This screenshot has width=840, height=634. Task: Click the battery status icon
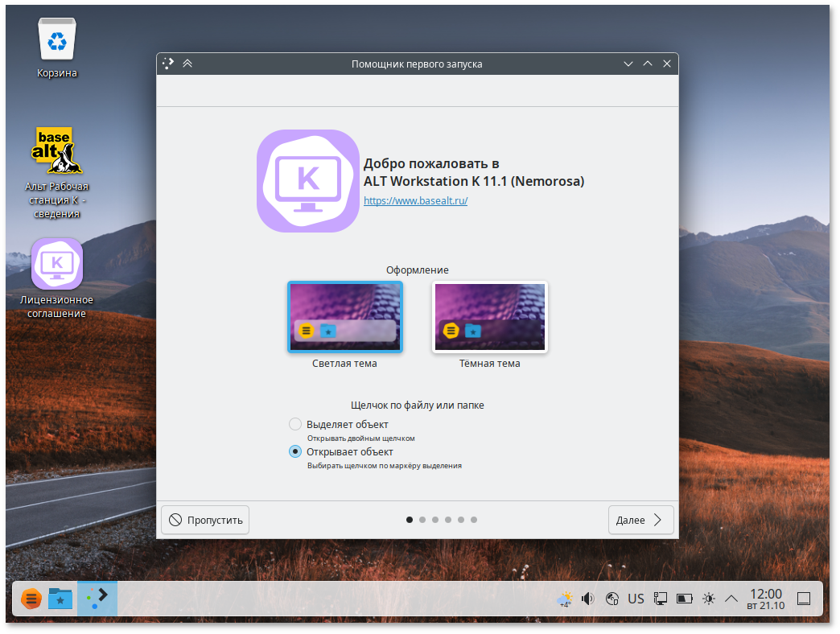(684, 599)
